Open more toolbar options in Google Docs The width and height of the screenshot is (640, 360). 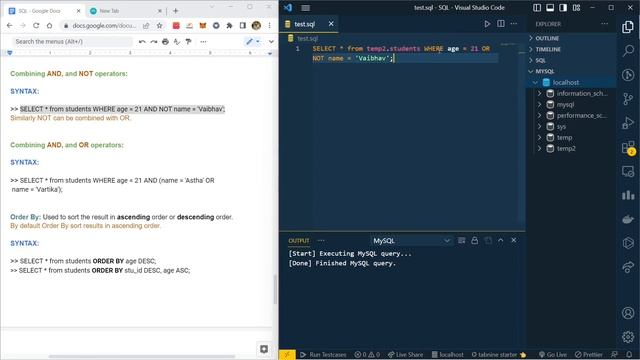pos(203,42)
